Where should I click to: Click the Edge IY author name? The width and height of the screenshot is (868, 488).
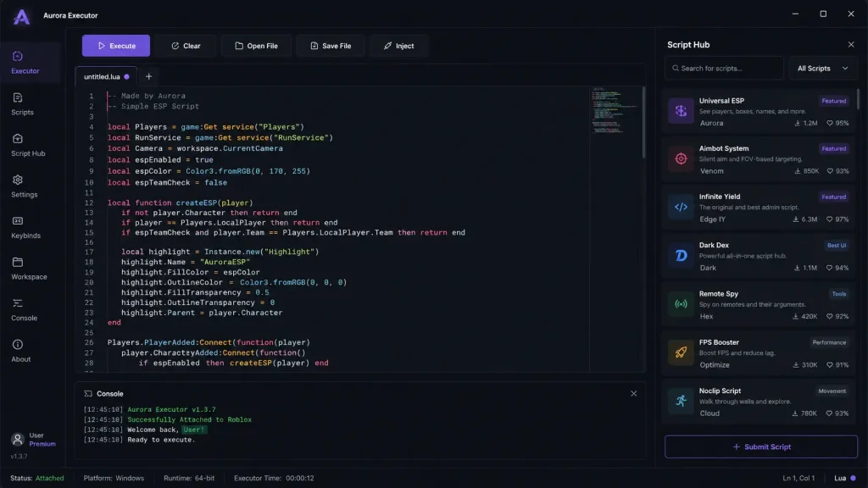click(x=712, y=219)
